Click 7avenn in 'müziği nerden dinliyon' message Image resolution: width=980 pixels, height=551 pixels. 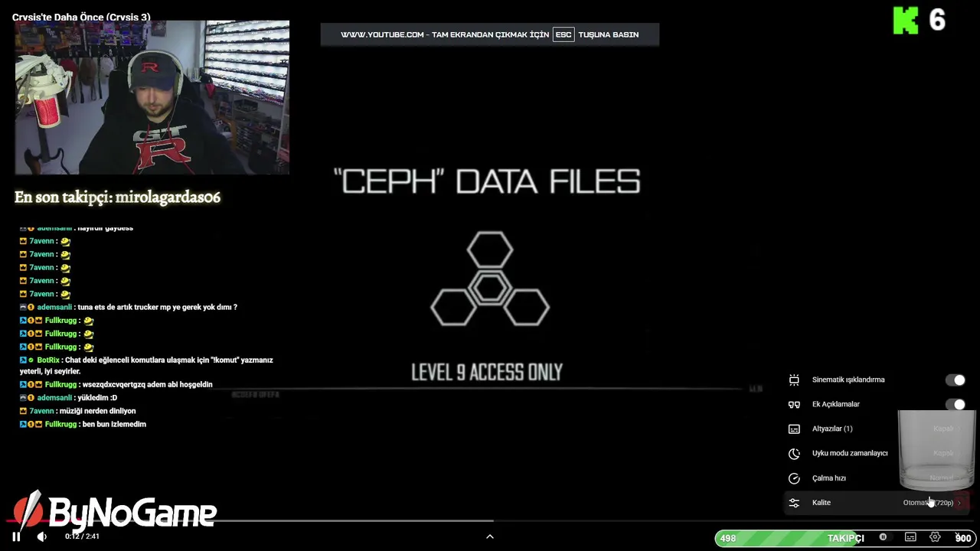(42, 411)
